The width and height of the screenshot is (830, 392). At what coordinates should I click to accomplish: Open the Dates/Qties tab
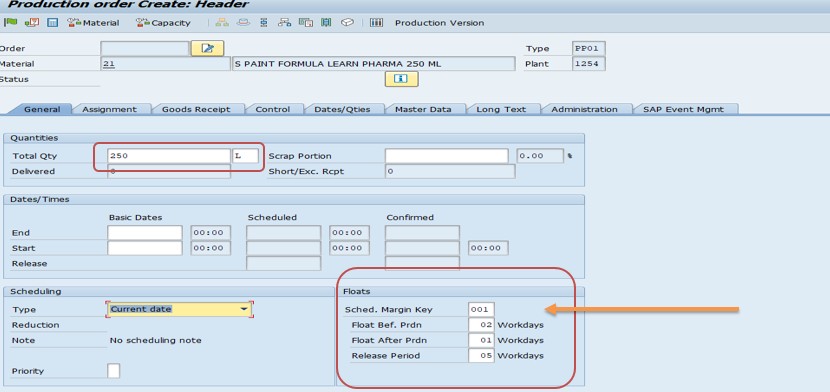point(342,109)
